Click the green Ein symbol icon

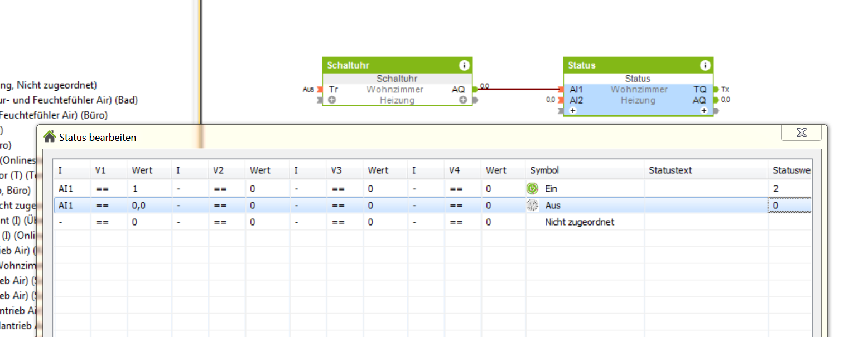[532, 189]
